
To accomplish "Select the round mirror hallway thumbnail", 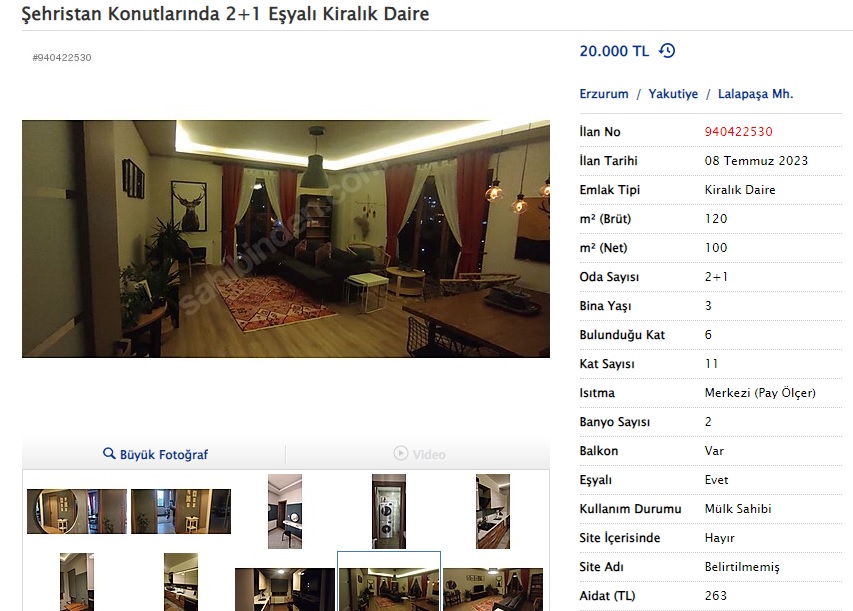I will coord(77,511).
